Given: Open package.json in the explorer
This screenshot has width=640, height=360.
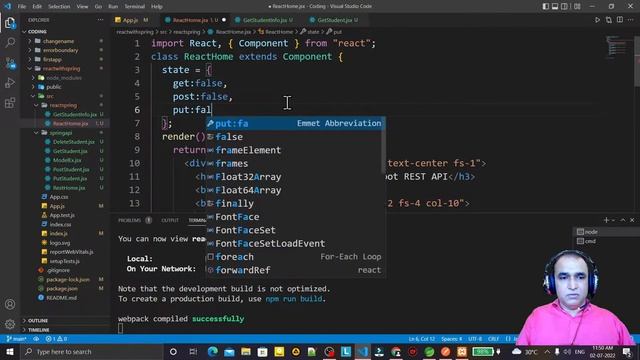Looking at the screenshot, I should click(x=62, y=289).
